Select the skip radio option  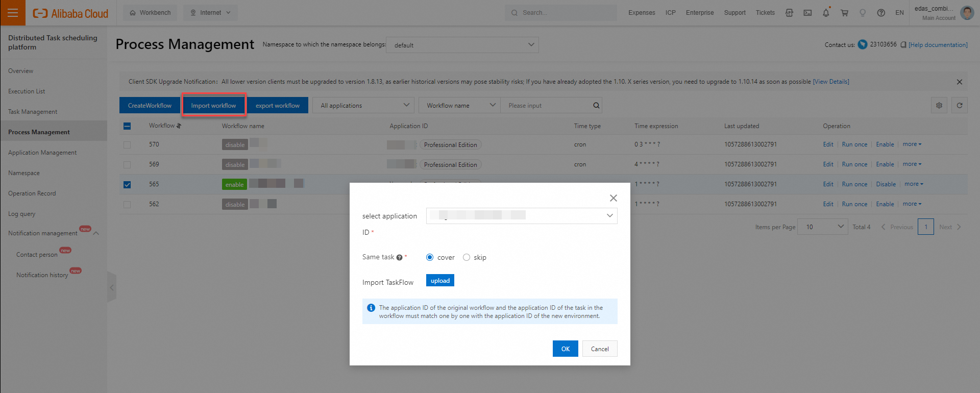point(467,257)
